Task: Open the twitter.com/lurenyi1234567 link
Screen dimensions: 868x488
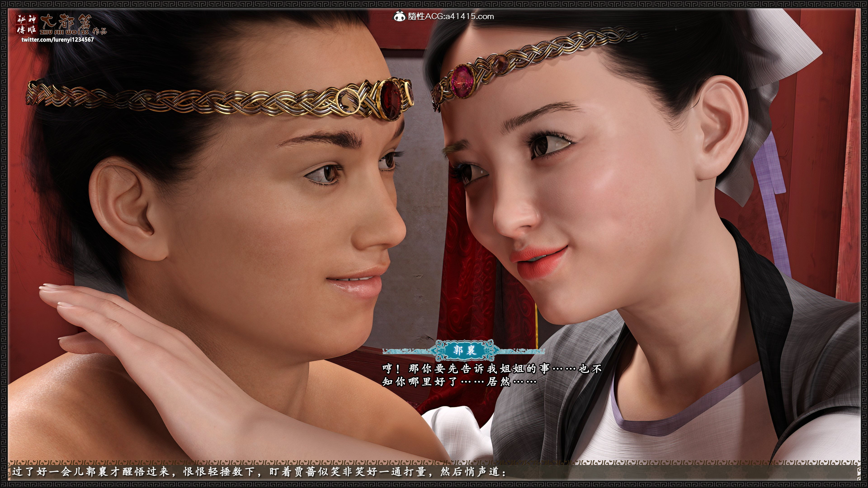Action: coord(58,40)
